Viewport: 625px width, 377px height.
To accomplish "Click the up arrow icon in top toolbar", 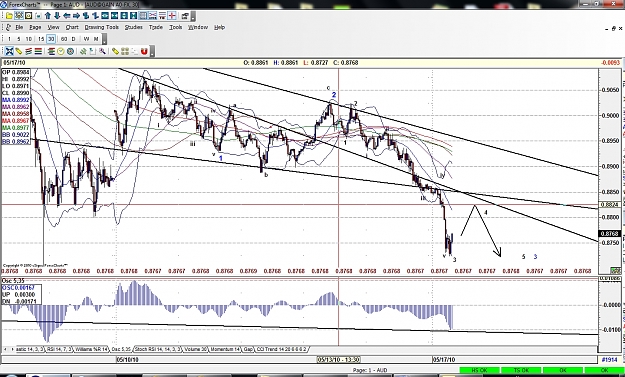I will pyautogui.click(x=48, y=16).
